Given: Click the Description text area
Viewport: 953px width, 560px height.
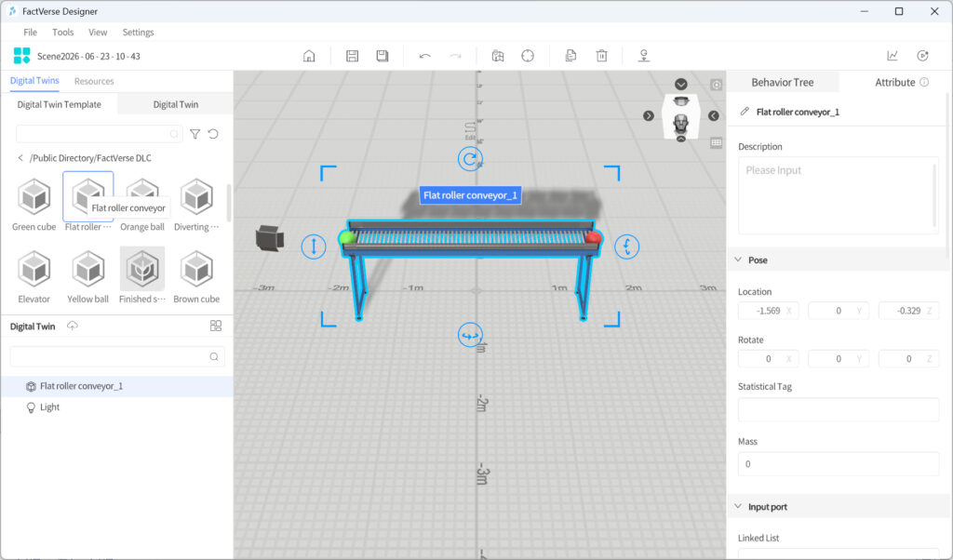Looking at the screenshot, I should (839, 195).
